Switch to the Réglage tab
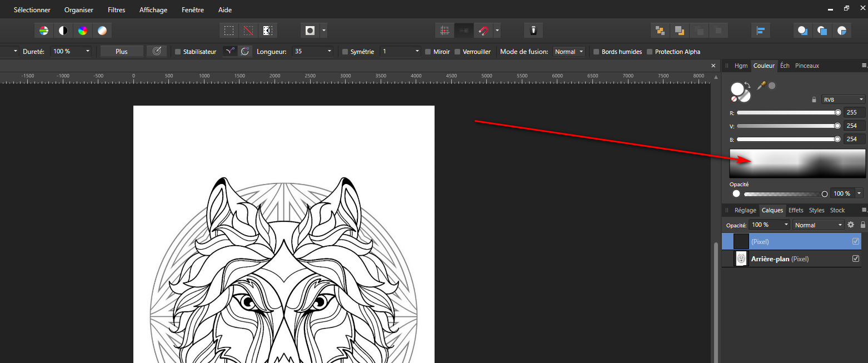The width and height of the screenshot is (868, 363). pos(745,210)
